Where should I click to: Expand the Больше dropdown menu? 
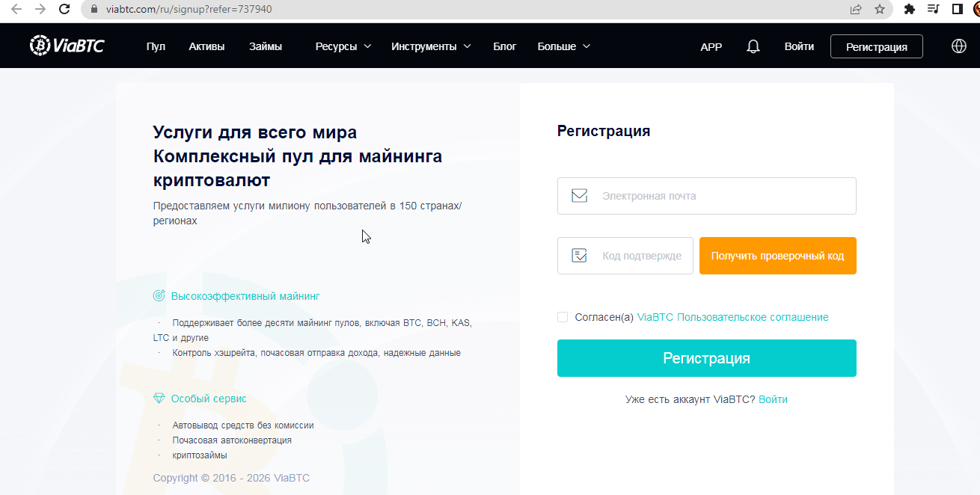click(564, 46)
